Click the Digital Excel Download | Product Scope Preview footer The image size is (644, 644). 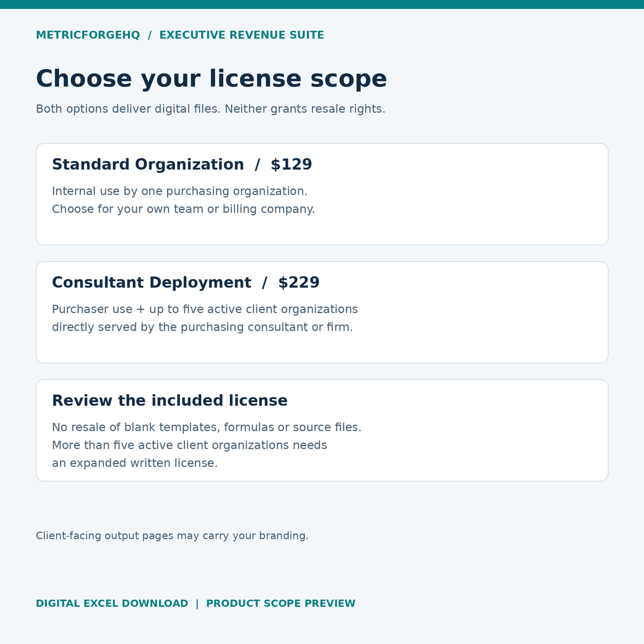pos(195,604)
